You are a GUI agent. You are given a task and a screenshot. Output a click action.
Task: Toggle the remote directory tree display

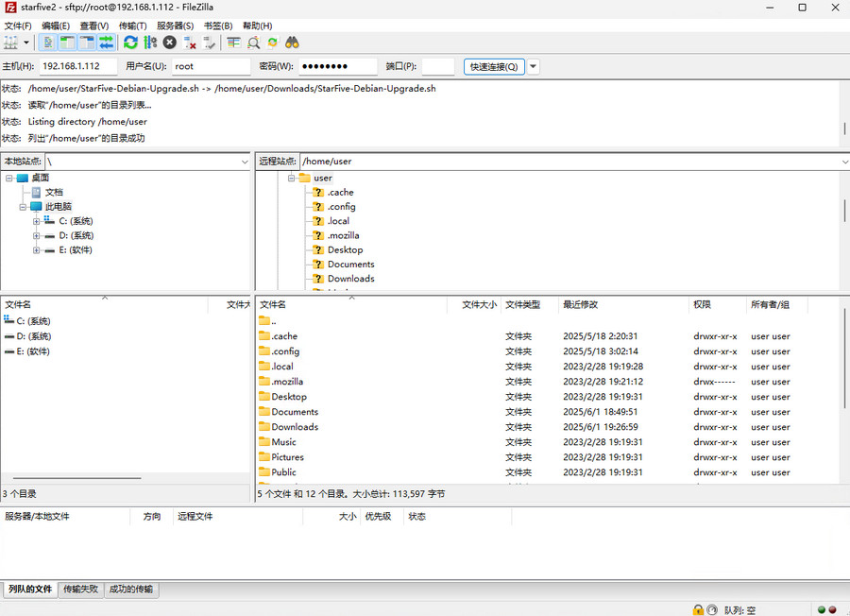87,43
